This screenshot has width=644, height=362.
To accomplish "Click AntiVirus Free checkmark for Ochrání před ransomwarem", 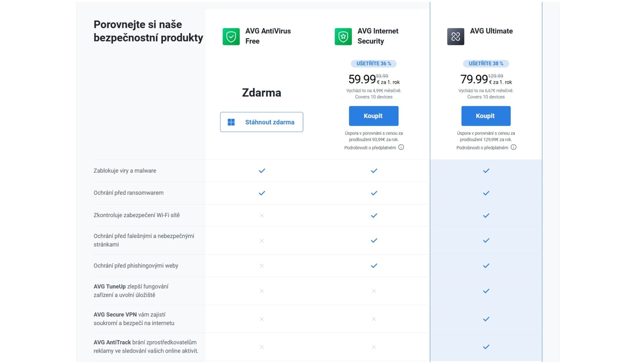I will [262, 193].
